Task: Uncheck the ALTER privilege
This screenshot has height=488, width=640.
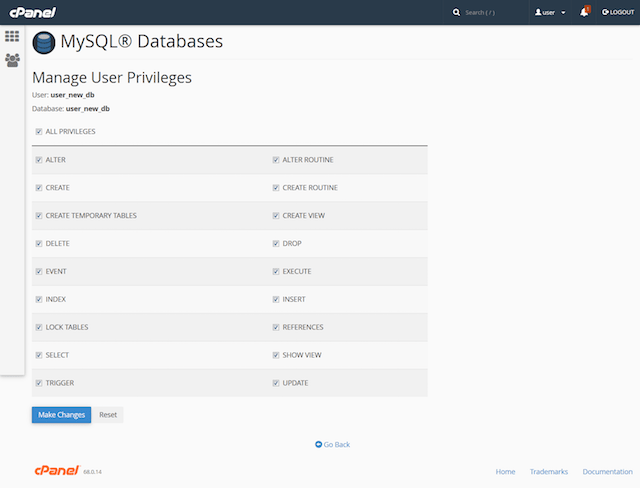Action: [39, 160]
